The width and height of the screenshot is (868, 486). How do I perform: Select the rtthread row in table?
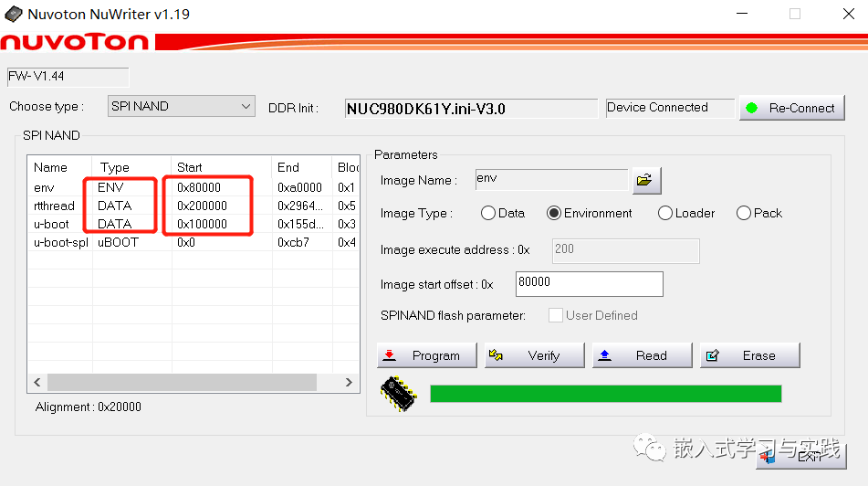193,206
